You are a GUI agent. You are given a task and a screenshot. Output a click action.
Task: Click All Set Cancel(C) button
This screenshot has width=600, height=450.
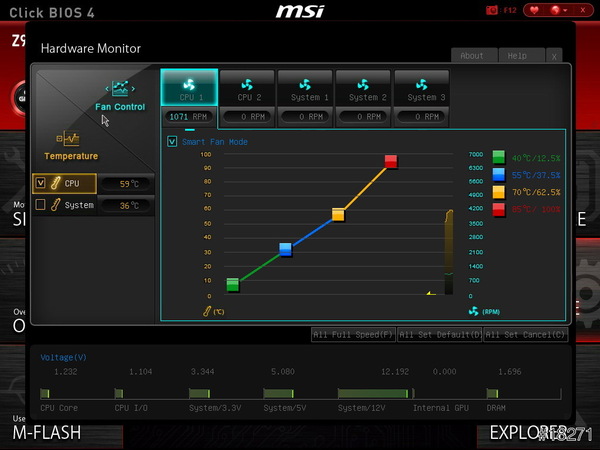525,335
